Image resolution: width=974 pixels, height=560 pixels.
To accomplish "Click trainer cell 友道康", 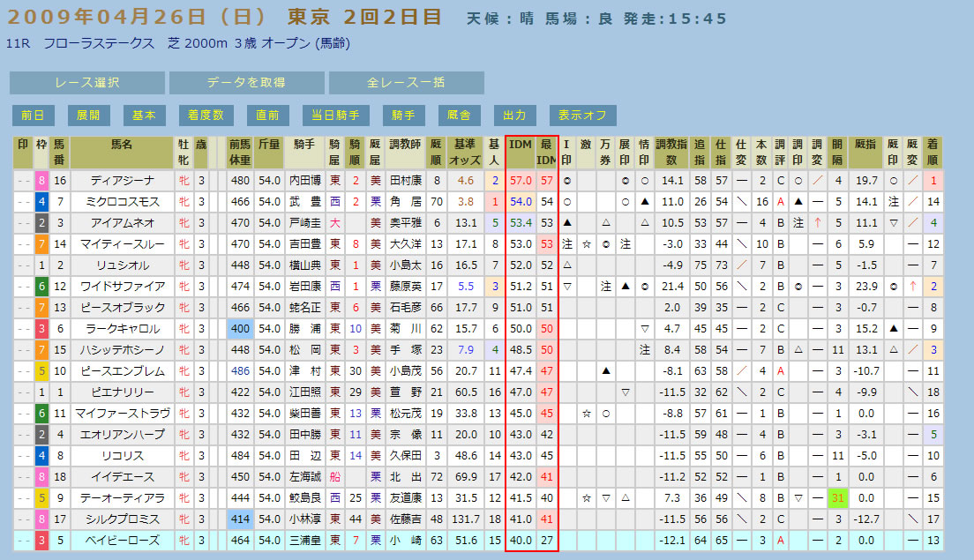I will [405, 498].
